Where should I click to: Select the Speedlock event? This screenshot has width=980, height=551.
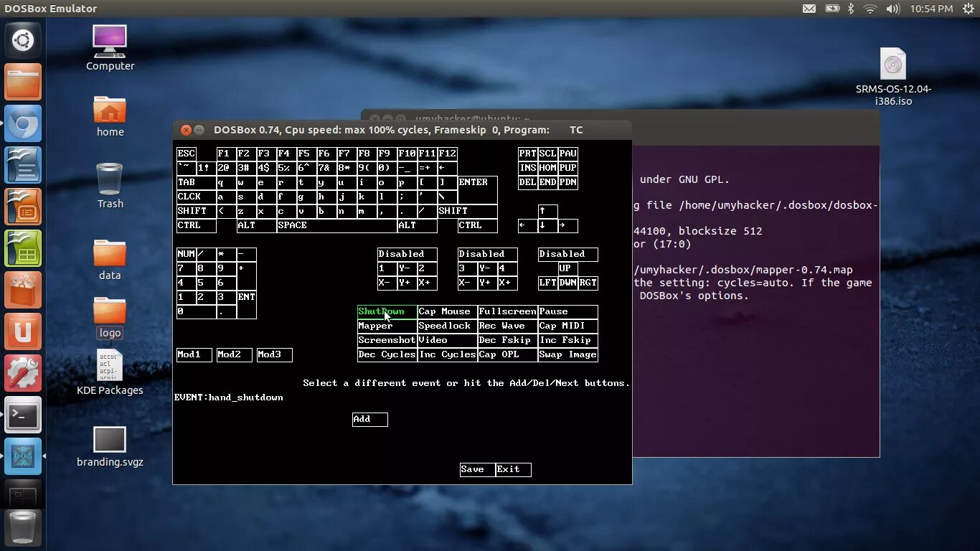[x=447, y=326]
